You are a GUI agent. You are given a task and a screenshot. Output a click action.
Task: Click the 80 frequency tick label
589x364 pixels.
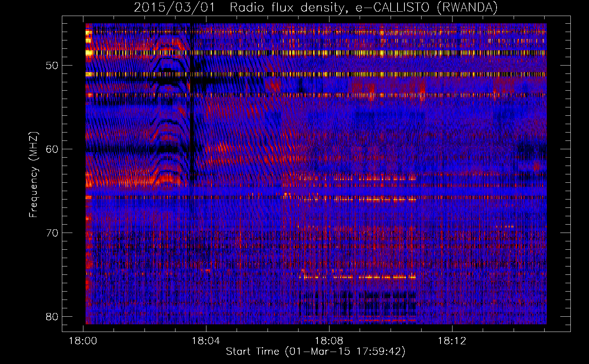[x=52, y=316]
